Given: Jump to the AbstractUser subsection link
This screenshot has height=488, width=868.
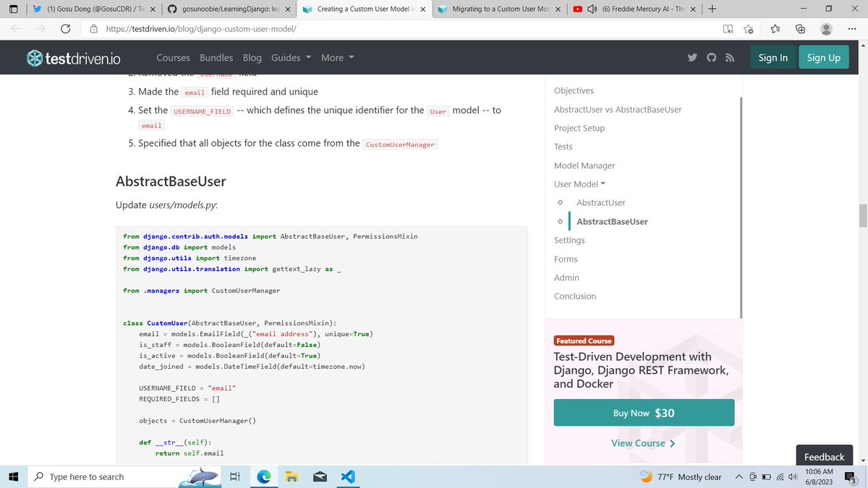Looking at the screenshot, I should click(x=600, y=202).
